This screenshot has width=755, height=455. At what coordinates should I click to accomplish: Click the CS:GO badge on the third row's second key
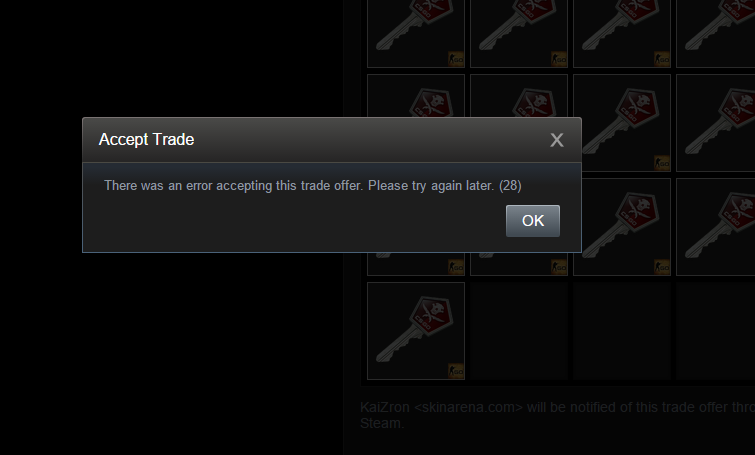tap(559, 267)
